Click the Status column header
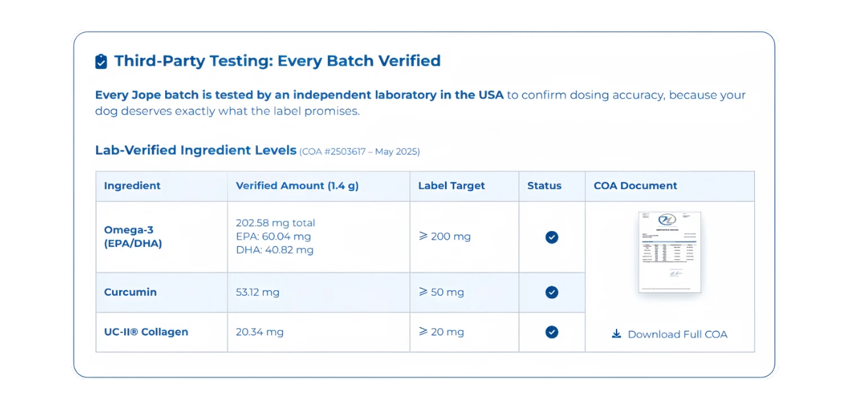This screenshot has width=868, height=412. pos(544,186)
